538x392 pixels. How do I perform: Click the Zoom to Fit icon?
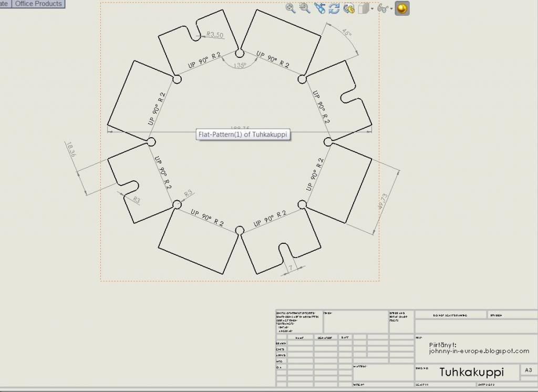coord(291,8)
